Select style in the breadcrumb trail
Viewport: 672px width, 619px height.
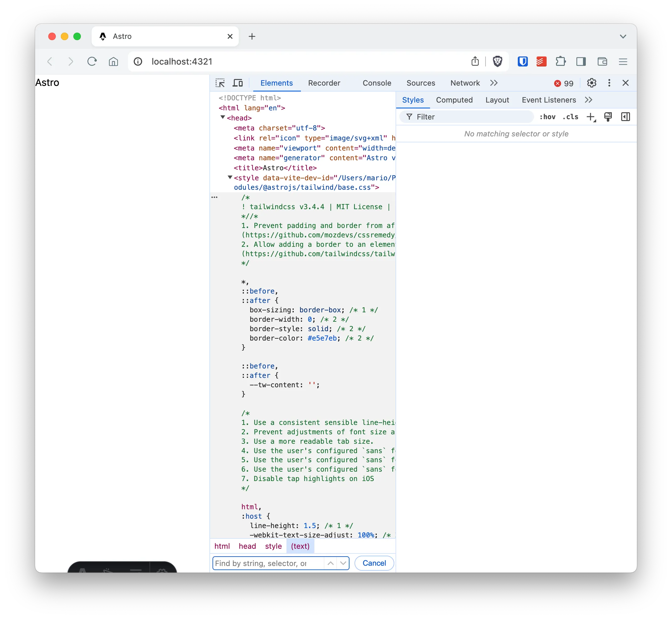[273, 546]
